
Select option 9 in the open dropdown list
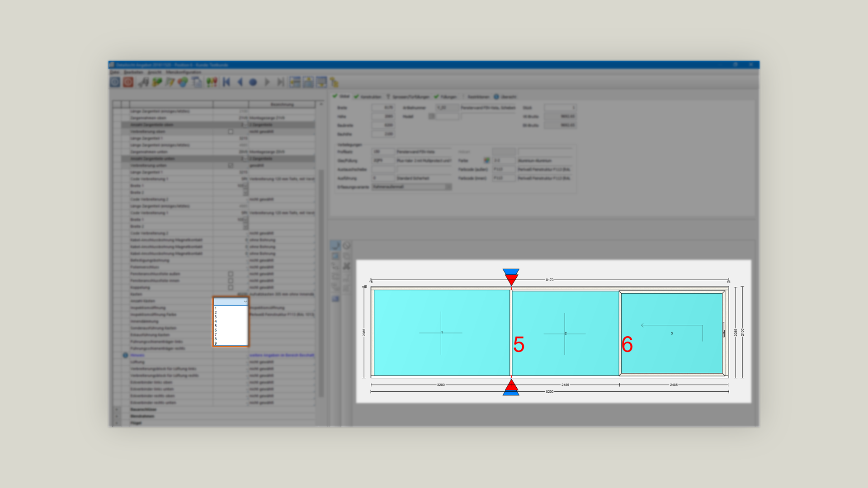tap(231, 343)
